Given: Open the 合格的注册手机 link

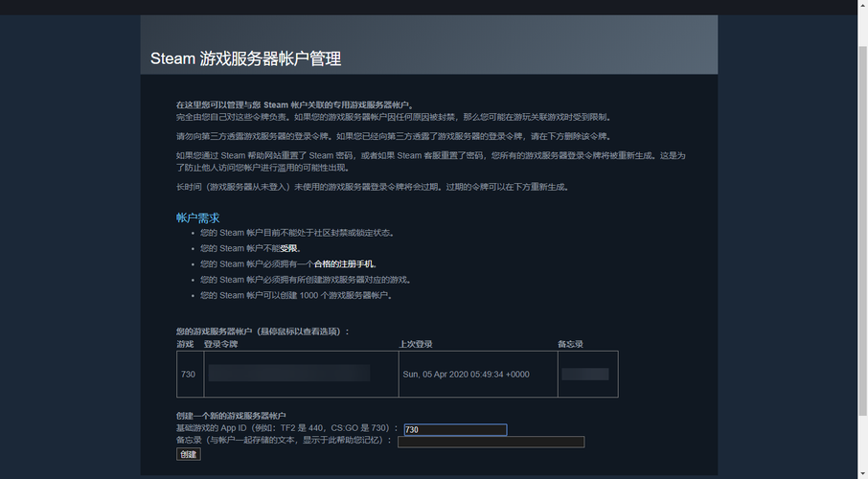Looking at the screenshot, I should click(x=344, y=264).
